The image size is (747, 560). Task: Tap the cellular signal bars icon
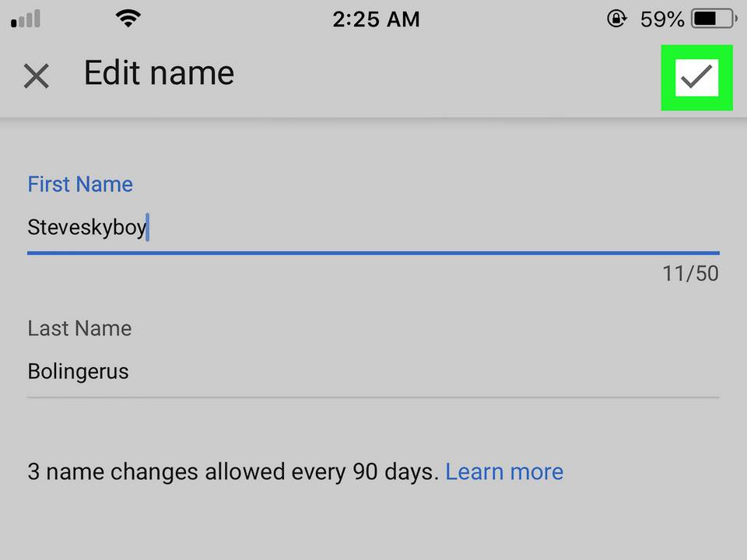26,19
